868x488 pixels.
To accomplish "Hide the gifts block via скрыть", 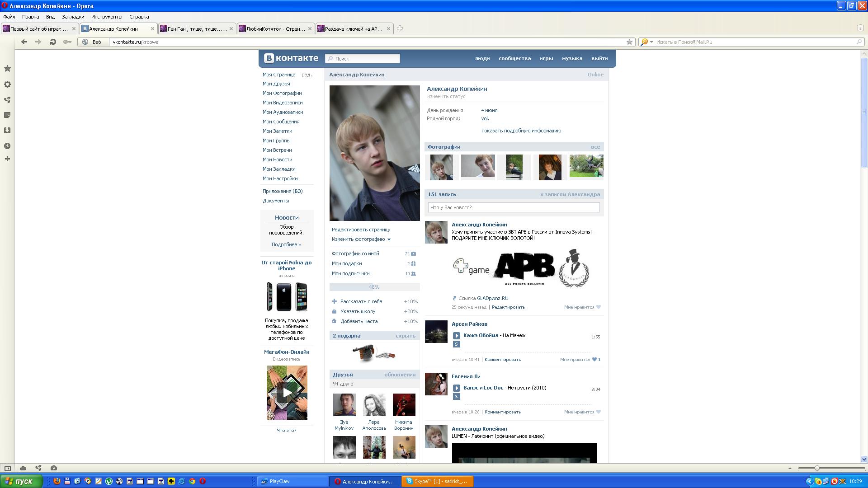I will [x=405, y=336].
